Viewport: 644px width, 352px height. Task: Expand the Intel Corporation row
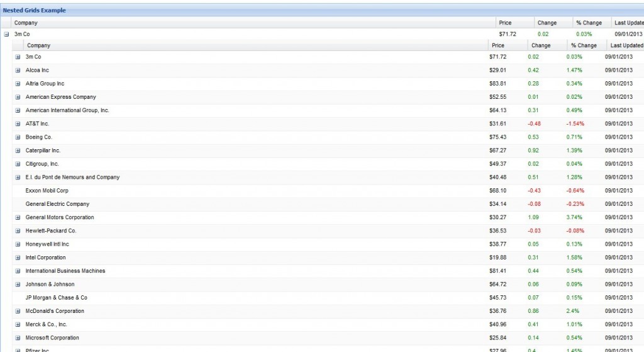point(18,258)
